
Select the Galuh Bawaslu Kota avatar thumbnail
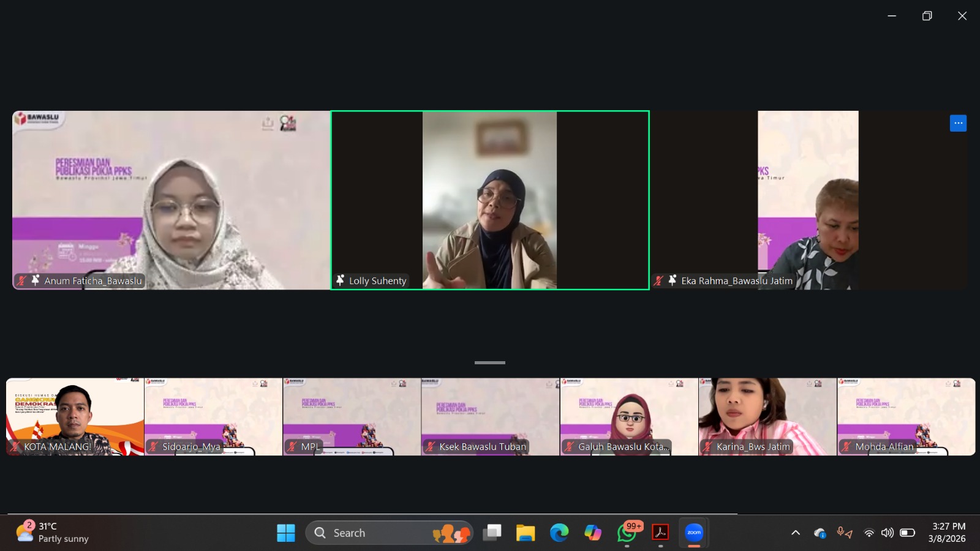pos(629,417)
